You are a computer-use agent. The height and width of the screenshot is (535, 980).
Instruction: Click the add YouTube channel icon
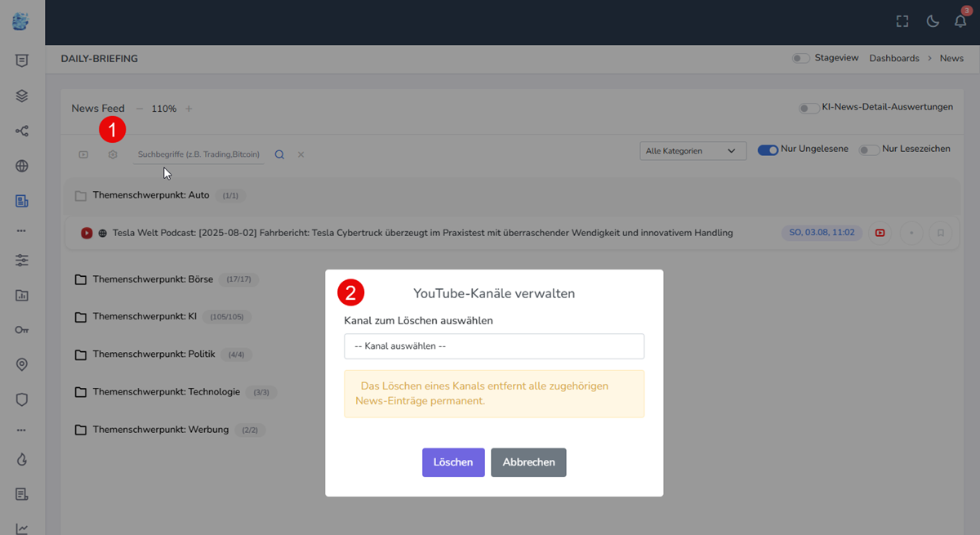[83, 154]
